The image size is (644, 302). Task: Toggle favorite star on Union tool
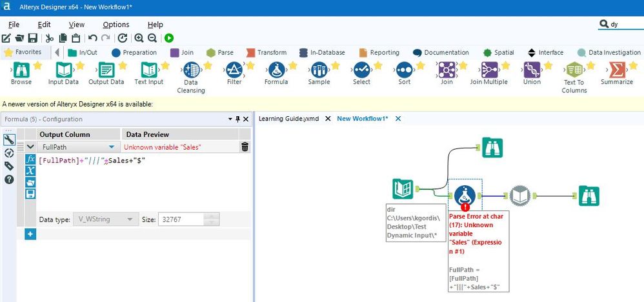click(548, 65)
